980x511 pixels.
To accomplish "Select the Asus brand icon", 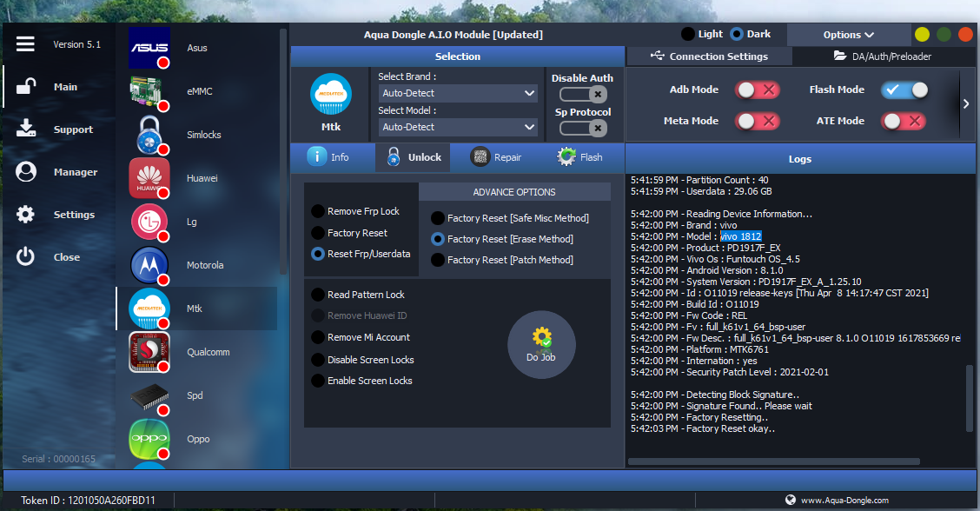I will point(149,48).
